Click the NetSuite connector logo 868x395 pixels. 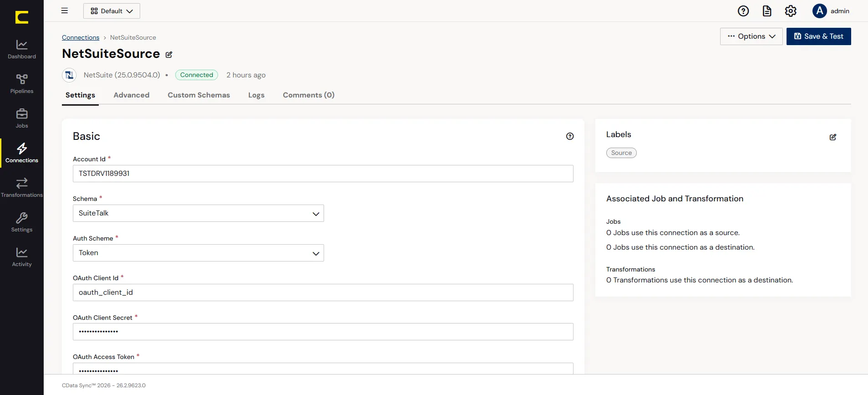pyautogui.click(x=69, y=75)
